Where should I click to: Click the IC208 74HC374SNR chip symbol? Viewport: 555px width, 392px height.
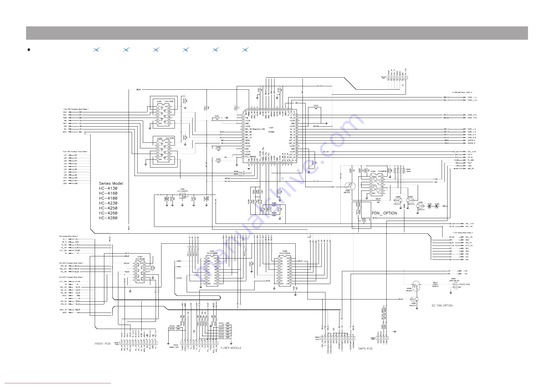[x=285, y=271]
